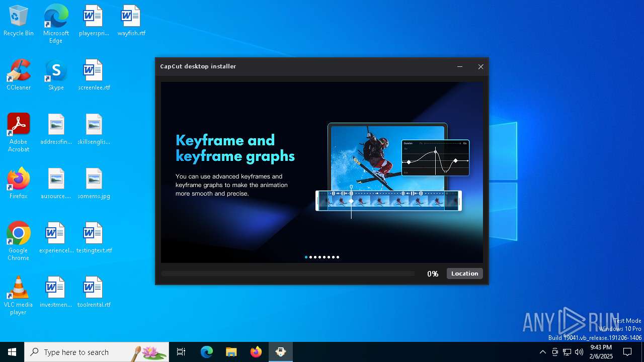This screenshot has width=644, height=362.
Task: Select the toolrental.rtf document
Action: point(94,292)
